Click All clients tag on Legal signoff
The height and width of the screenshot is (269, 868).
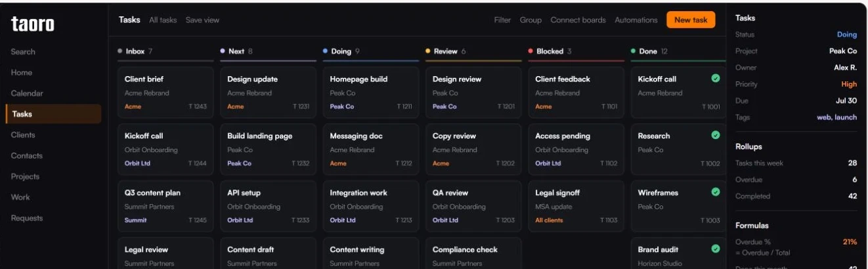[x=549, y=220]
